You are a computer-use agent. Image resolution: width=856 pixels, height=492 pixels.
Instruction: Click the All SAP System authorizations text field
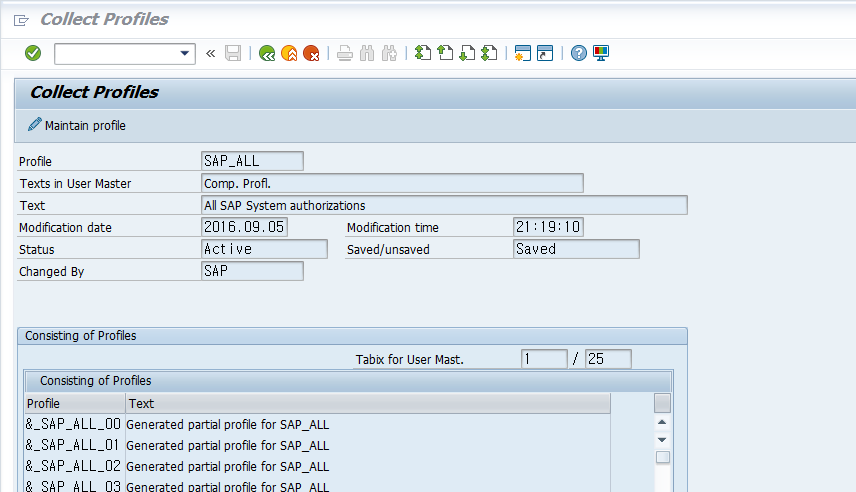coord(444,205)
